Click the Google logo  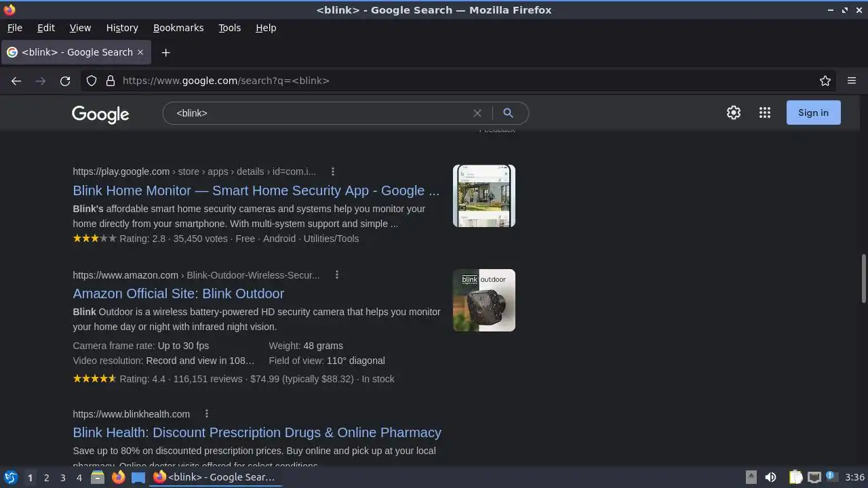coord(100,114)
